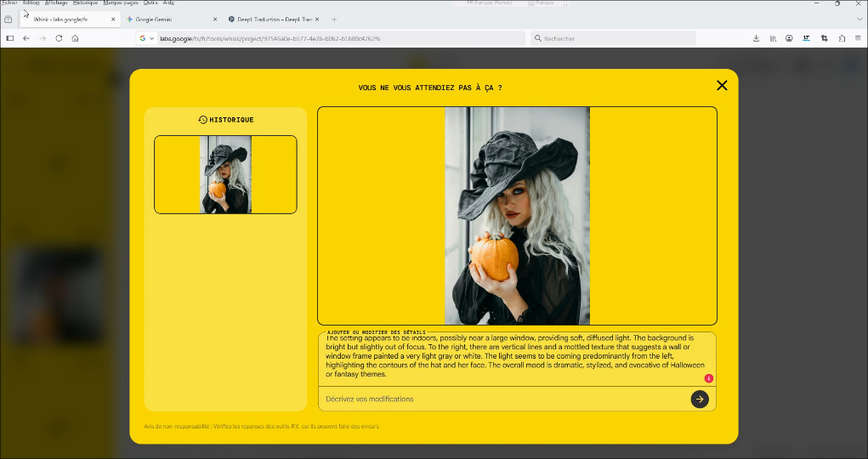Select the witch thumbnail in Historique
Image resolution: width=868 pixels, height=459 pixels.
225,174
